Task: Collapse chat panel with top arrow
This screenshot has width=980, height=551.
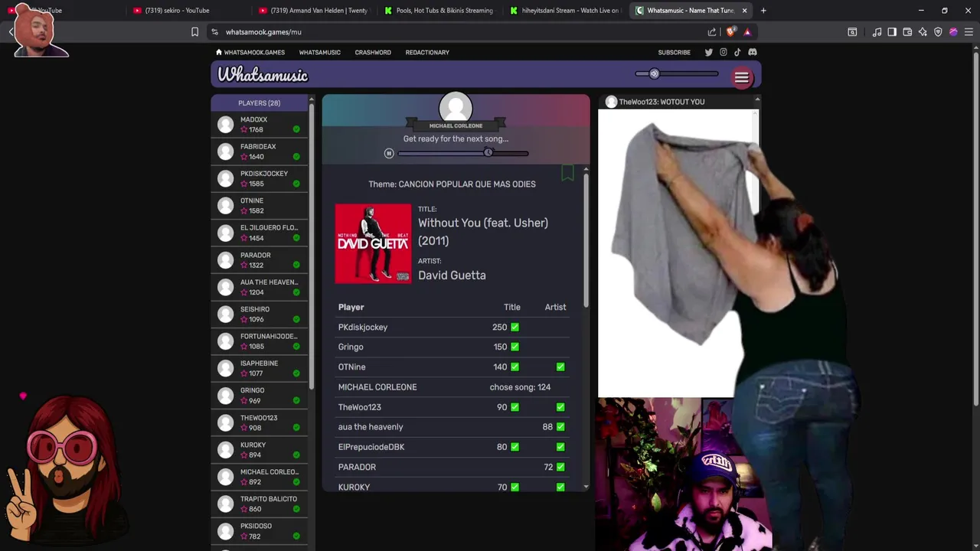Action: pyautogui.click(x=756, y=99)
